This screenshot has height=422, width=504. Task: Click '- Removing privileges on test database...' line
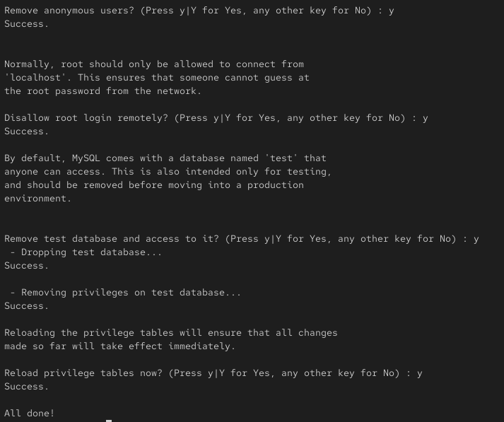pos(125,293)
